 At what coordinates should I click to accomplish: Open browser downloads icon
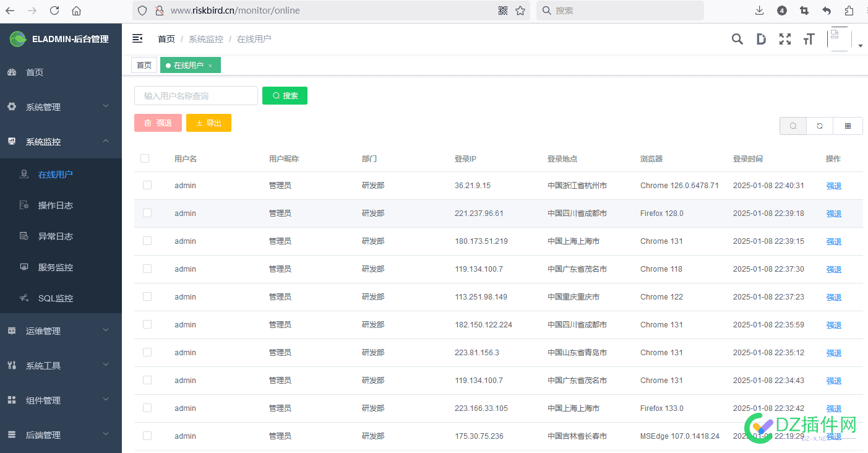760,11
